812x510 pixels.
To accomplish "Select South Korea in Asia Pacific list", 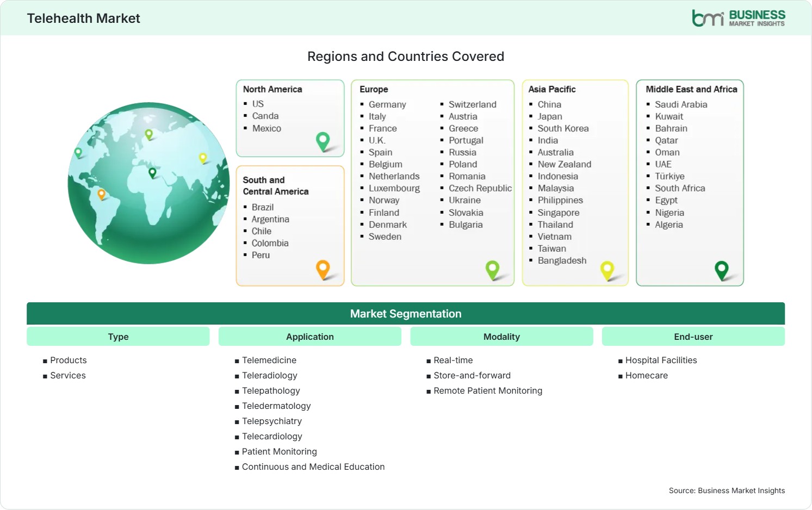I will [563, 128].
